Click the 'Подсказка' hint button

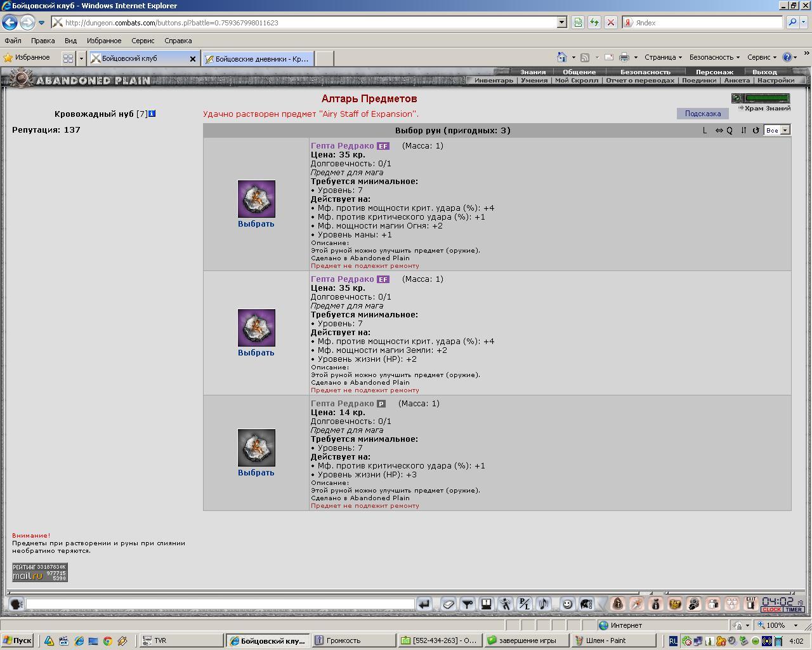point(702,114)
